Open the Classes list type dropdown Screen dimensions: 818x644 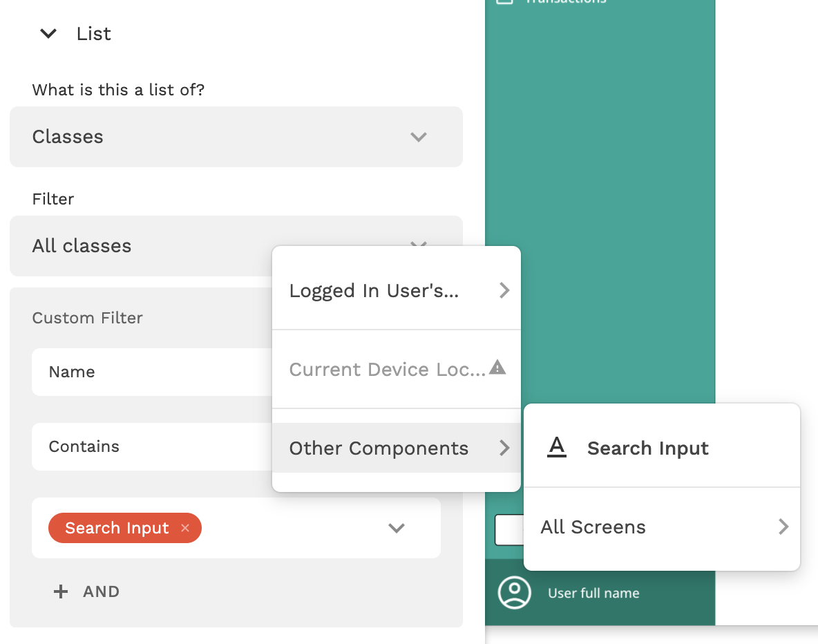pyautogui.click(x=236, y=137)
